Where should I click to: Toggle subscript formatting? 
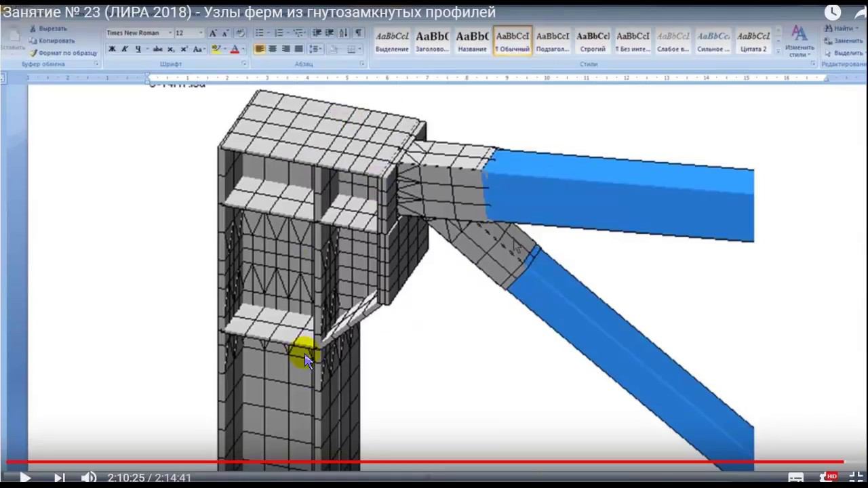[x=171, y=49]
